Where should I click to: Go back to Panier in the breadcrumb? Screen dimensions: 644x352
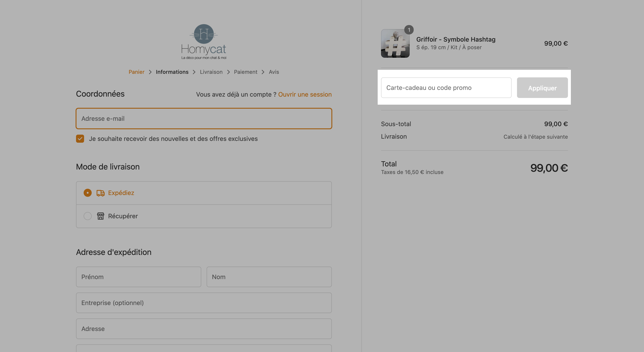[136, 72]
